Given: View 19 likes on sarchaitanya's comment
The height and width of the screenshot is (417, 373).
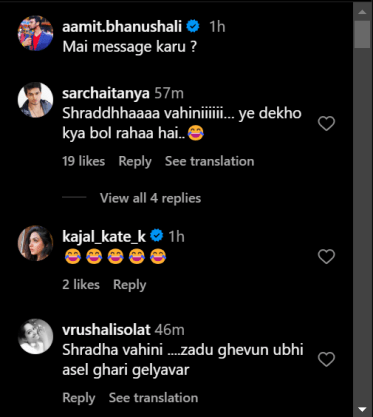Looking at the screenshot, I should tap(84, 161).
